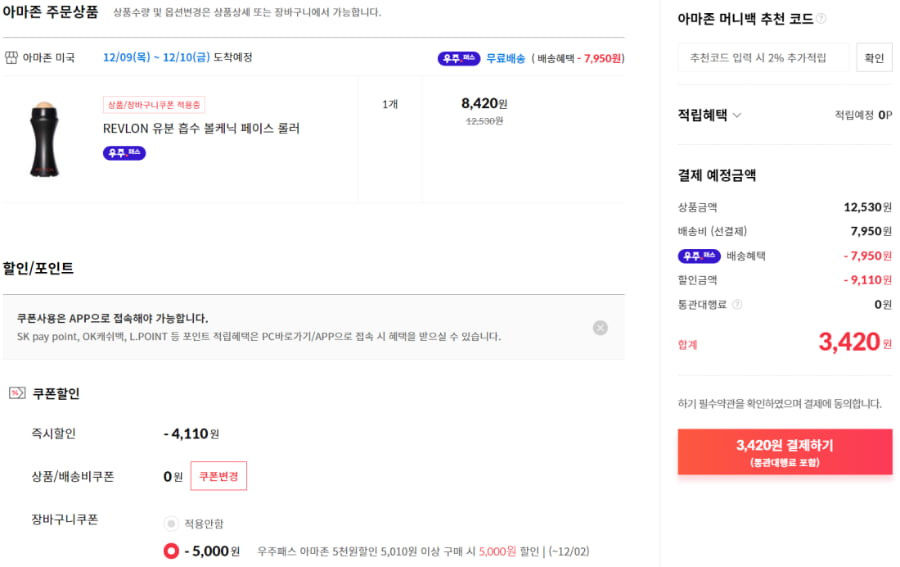
Task: Expand the 적립혜택 chevron
Action: pyautogui.click(x=737, y=115)
